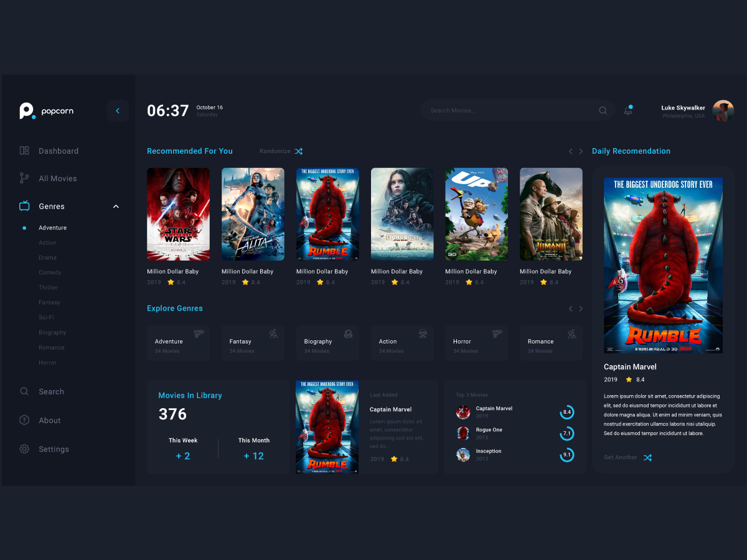The width and height of the screenshot is (747, 560).
Task: Click Rogue One avatar in Top 3 Movies
Action: click(463, 433)
